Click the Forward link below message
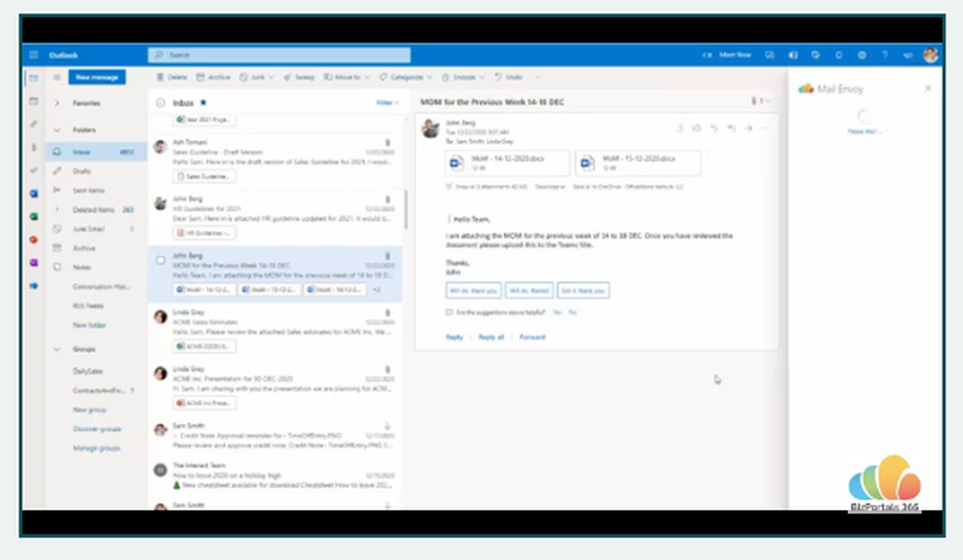 tap(532, 337)
